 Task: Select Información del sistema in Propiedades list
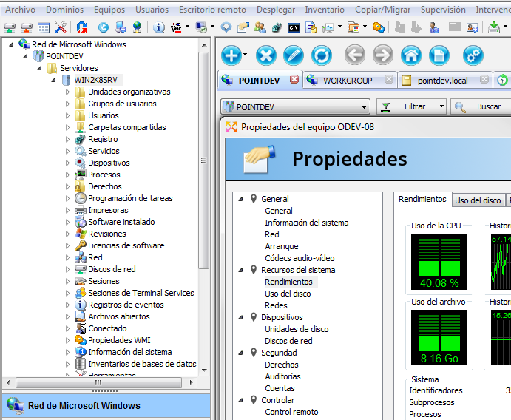306,223
